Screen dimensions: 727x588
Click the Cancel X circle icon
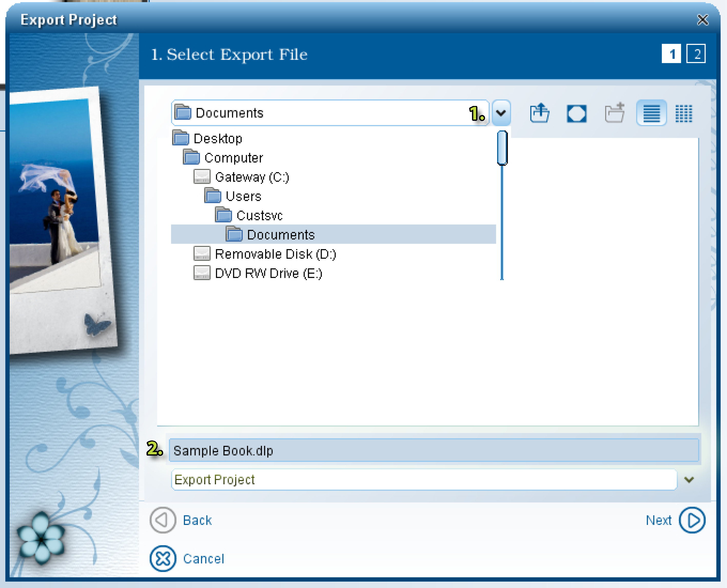(x=163, y=558)
